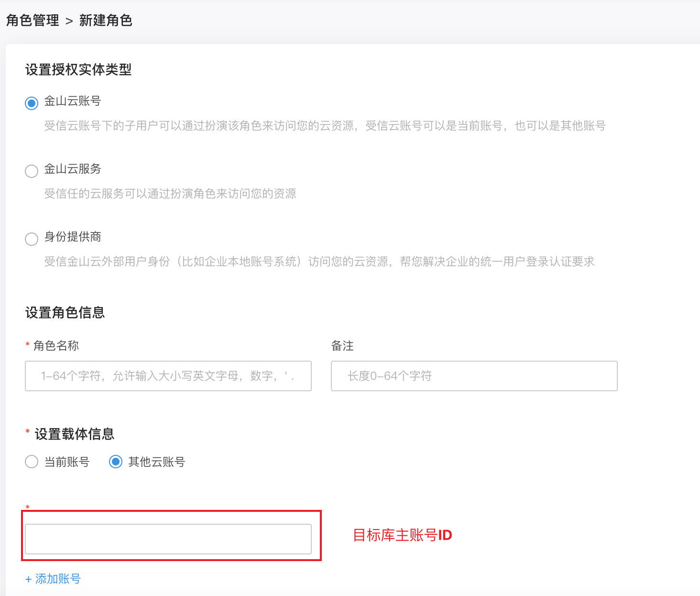This screenshot has height=596, width=700.
Task: Click the 金山云服务 label text
Action: pos(73,169)
